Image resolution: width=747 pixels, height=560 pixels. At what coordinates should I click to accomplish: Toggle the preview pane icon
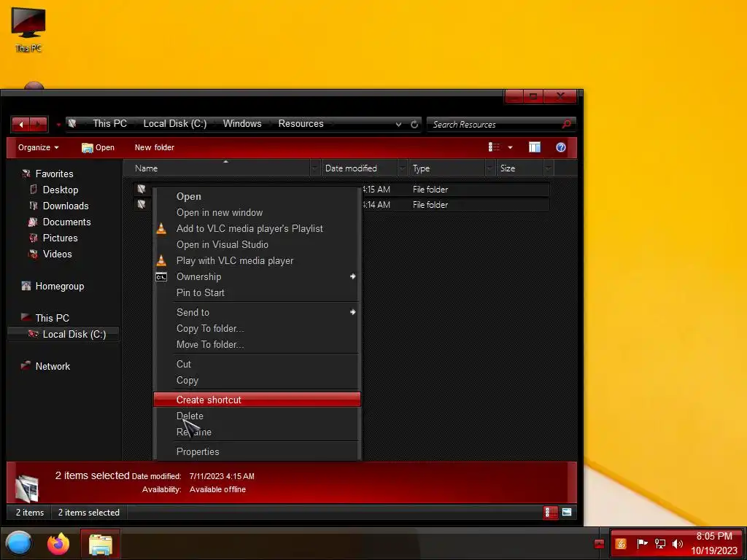click(535, 147)
